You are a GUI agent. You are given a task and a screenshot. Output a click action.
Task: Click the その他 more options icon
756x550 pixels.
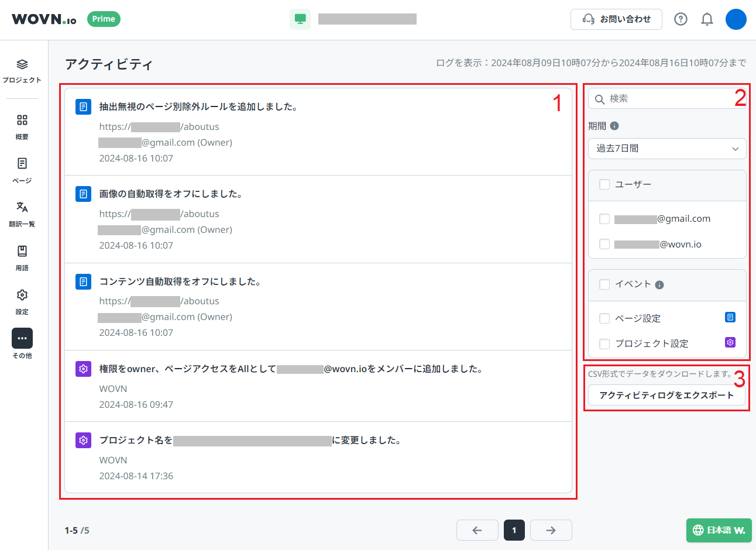(22, 338)
